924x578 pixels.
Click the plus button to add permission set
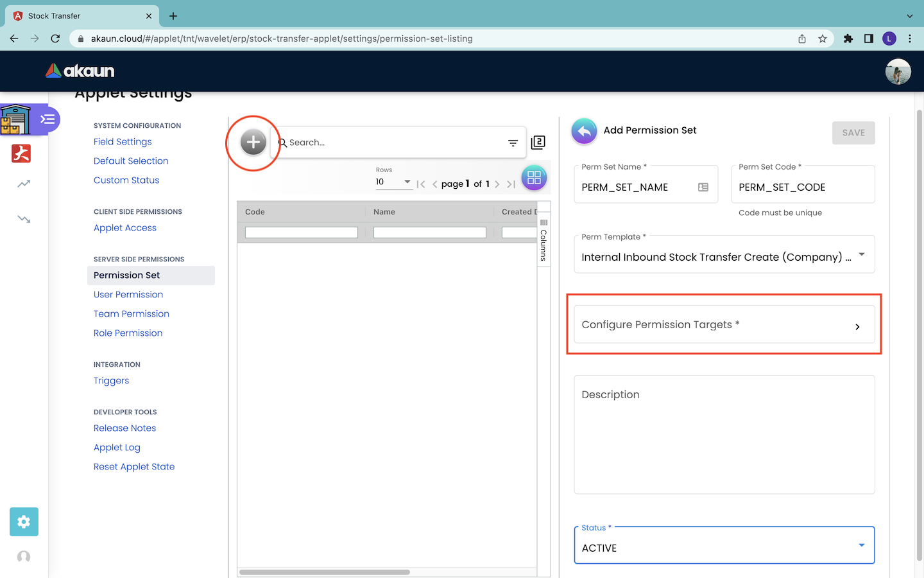[253, 143]
